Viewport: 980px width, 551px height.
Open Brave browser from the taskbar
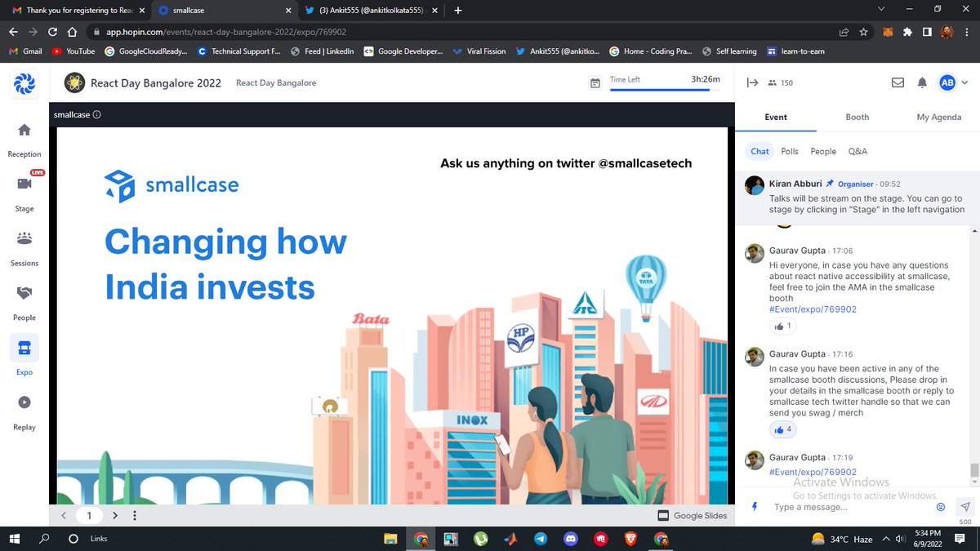[x=630, y=539]
